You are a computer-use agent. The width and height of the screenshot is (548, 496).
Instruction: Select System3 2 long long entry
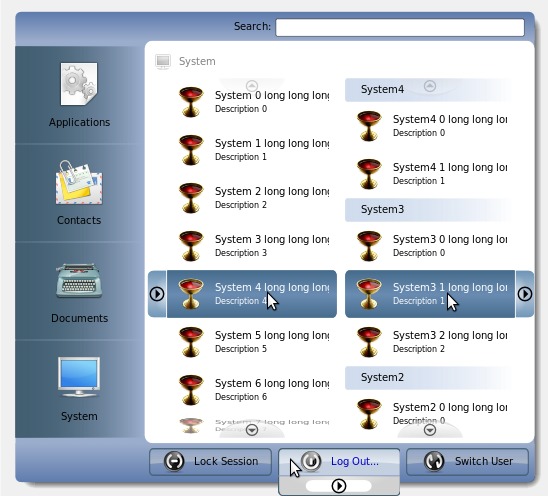[x=430, y=342]
